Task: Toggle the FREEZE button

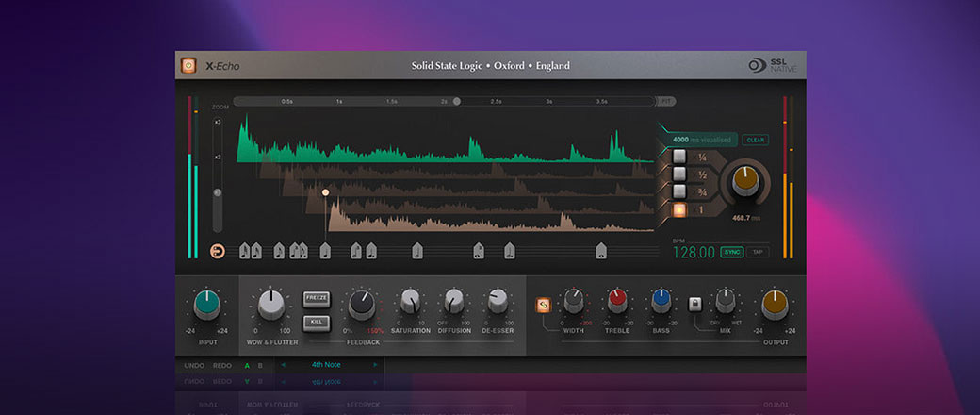Action: 317,299
